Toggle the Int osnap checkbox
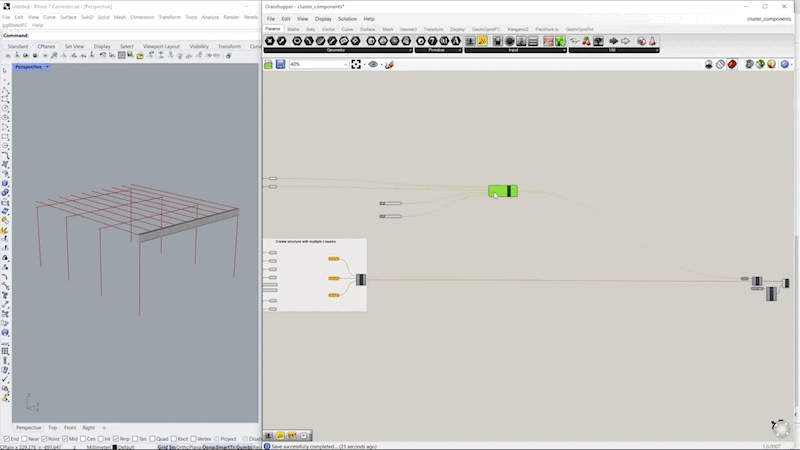This screenshot has width=800, height=450. [101, 439]
